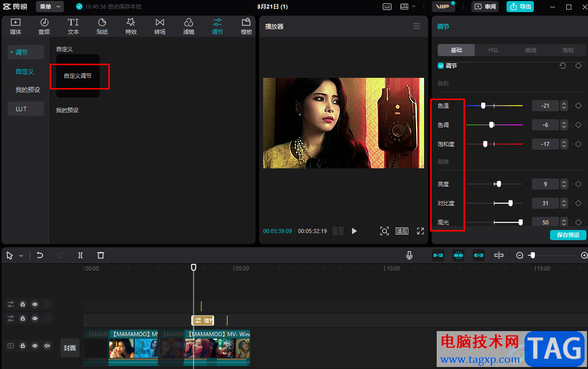Image resolution: width=588 pixels, height=369 pixels.
Task: Hide the top adjustment track with eye icon
Action: [35, 304]
